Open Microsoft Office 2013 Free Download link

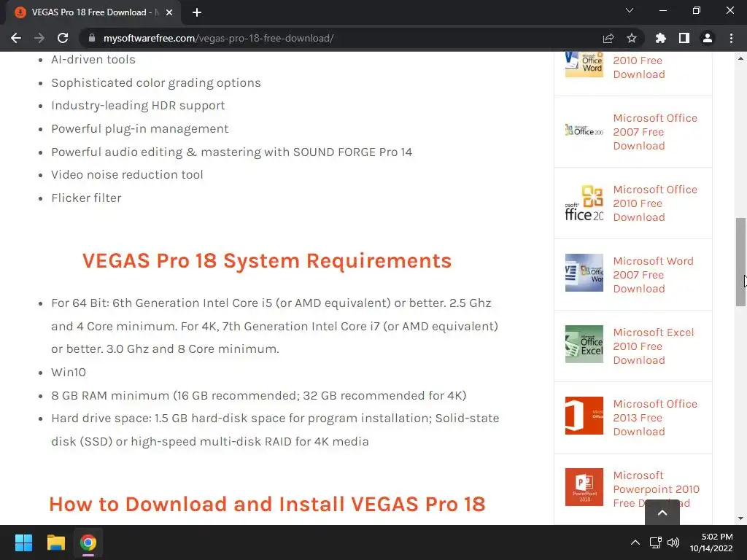pyautogui.click(x=655, y=418)
